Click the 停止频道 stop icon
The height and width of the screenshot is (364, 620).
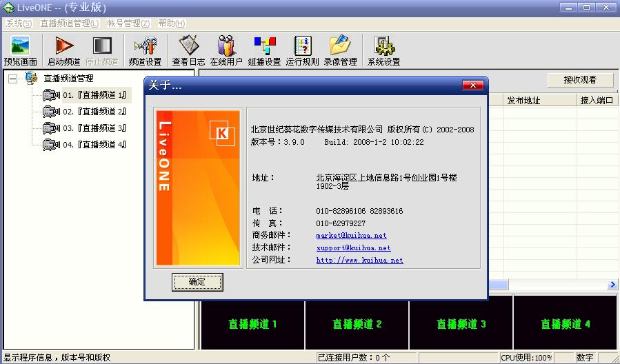(x=102, y=45)
